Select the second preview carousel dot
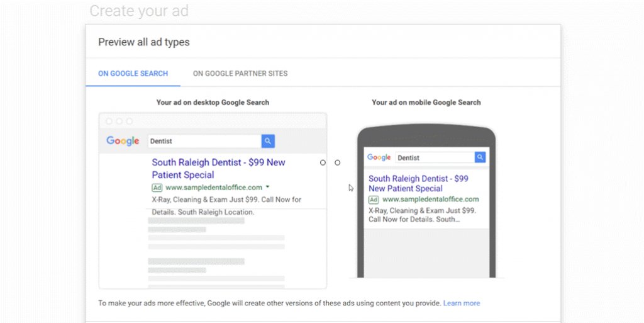This screenshot has height=323, width=644. (337, 162)
